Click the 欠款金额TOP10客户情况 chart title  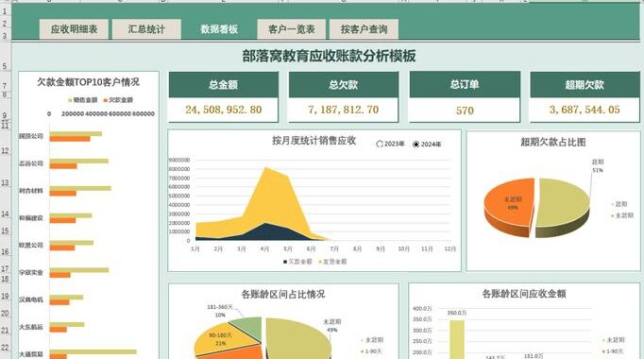click(x=89, y=82)
